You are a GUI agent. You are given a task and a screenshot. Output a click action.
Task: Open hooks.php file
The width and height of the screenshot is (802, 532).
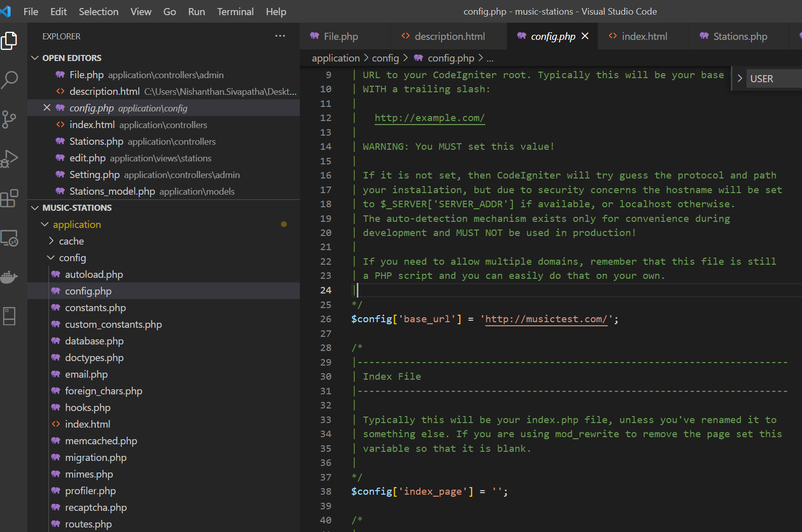click(x=164, y=407)
